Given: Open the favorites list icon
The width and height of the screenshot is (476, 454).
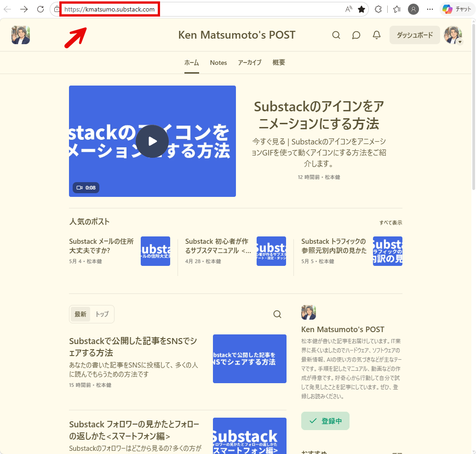Looking at the screenshot, I should coord(397,9).
